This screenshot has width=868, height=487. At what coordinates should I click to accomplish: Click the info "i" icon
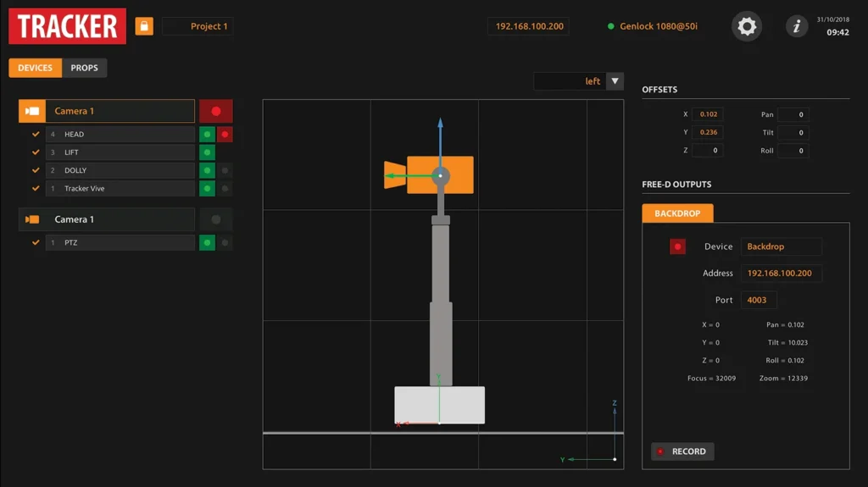coord(796,26)
